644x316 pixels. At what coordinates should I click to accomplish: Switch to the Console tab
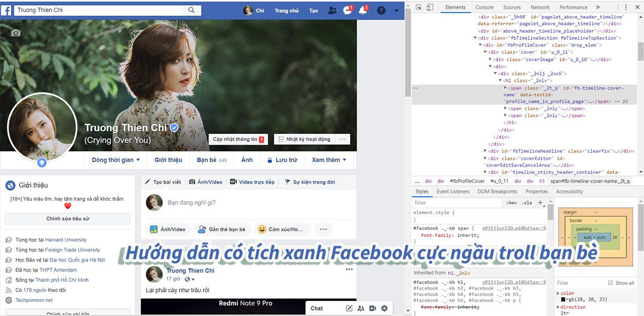point(485,7)
